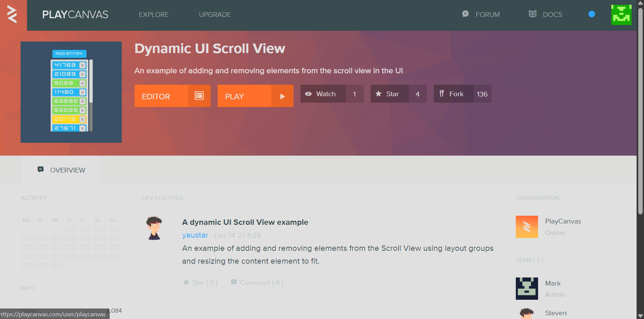Screen dimensions: 644x319
Task: Click the page's vertical scrollbar
Action: click(x=640, y=111)
